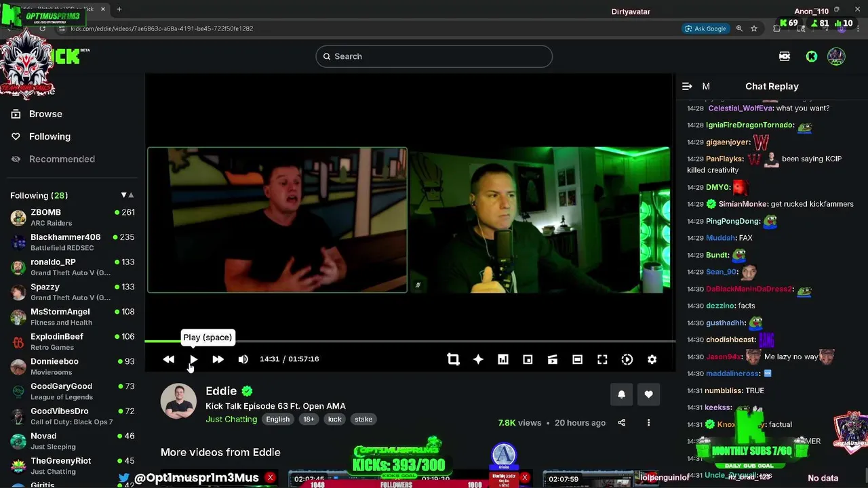Open video settings gear
The image size is (868, 488).
point(652,359)
